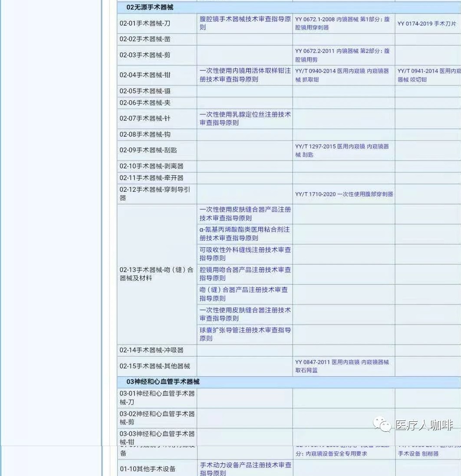
Task: Click the YY/T 1297-2015 刮匙 link
Action: coord(342,150)
